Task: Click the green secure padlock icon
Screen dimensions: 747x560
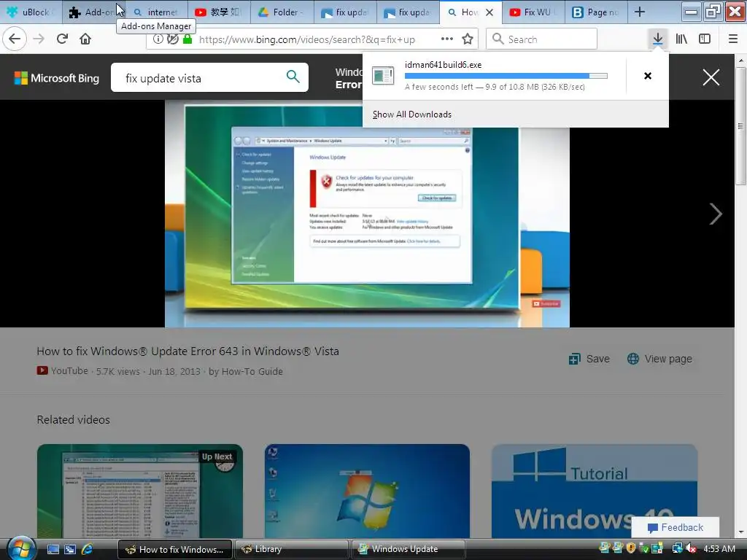Action: click(x=187, y=39)
